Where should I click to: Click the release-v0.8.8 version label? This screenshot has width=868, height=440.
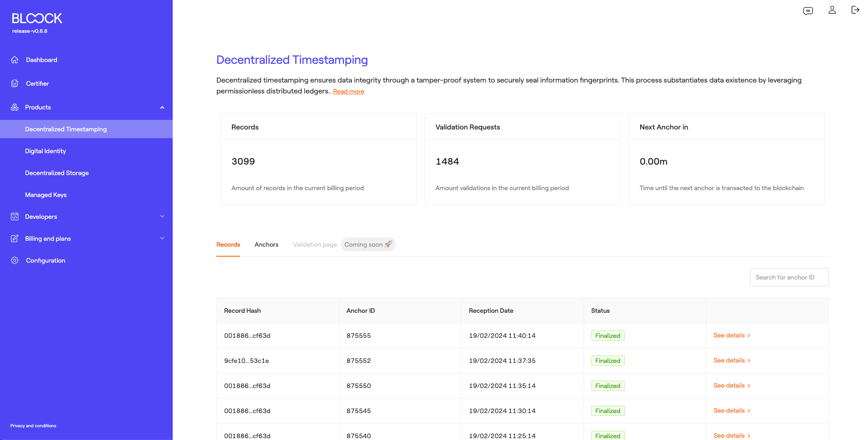tap(30, 31)
